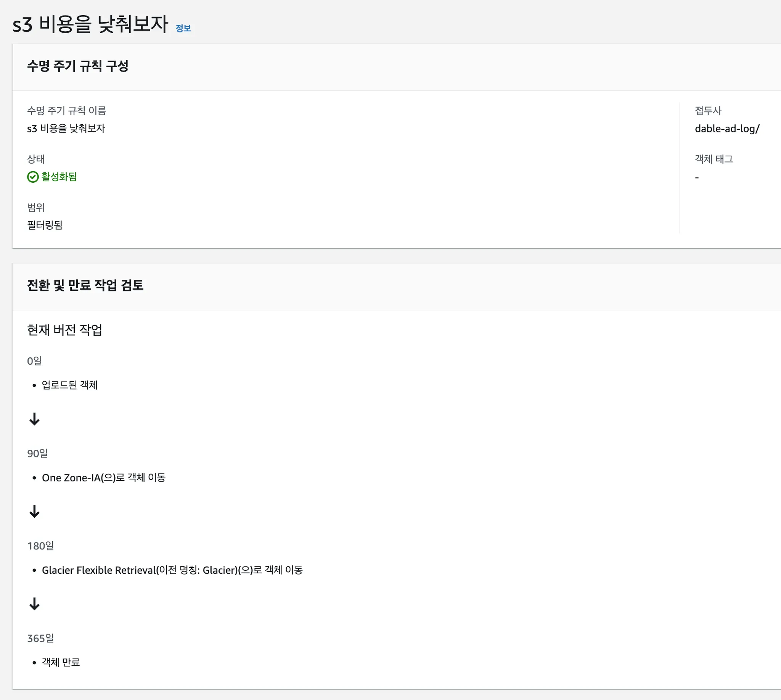Open the 정보 info link beside title
The width and height of the screenshot is (781, 700).
pos(183,28)
